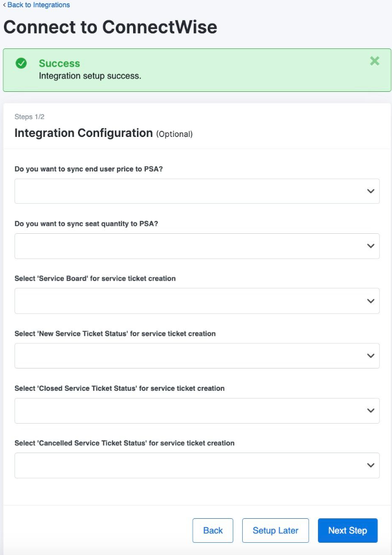Open the sync end user price dropdown arrow
The image size is (392, 555).
(371, 191)
